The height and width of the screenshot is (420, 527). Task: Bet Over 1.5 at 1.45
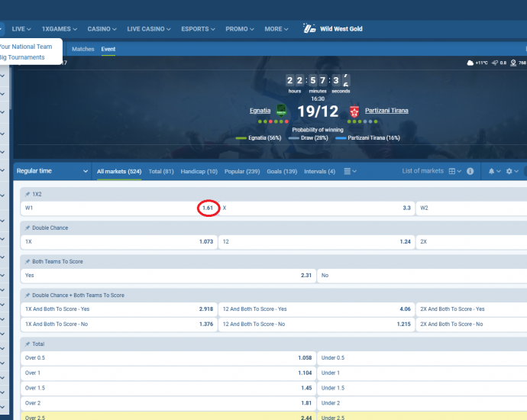tap(168, 388)
